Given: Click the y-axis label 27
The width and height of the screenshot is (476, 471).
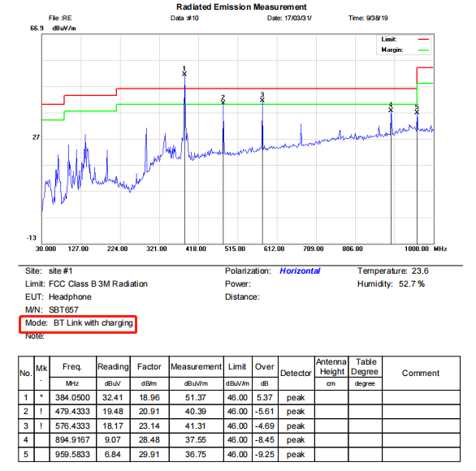Looking at the screenshot, I should pos(36,137).
